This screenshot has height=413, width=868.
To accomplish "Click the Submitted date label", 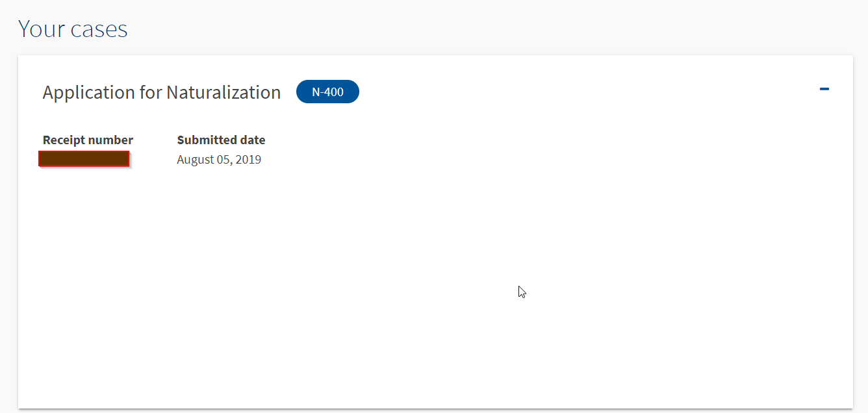I will click(221, 140).
